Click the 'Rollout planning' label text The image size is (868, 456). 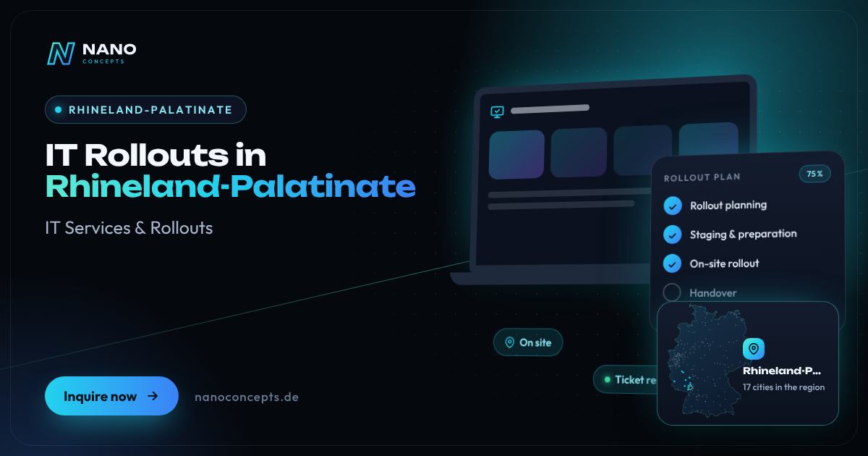pyautogui.click(x=728, y=206)
